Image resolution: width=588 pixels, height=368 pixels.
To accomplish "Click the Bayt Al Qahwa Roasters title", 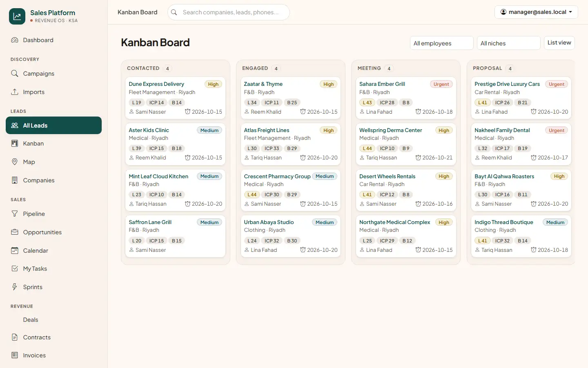I will tap(504, 176).
